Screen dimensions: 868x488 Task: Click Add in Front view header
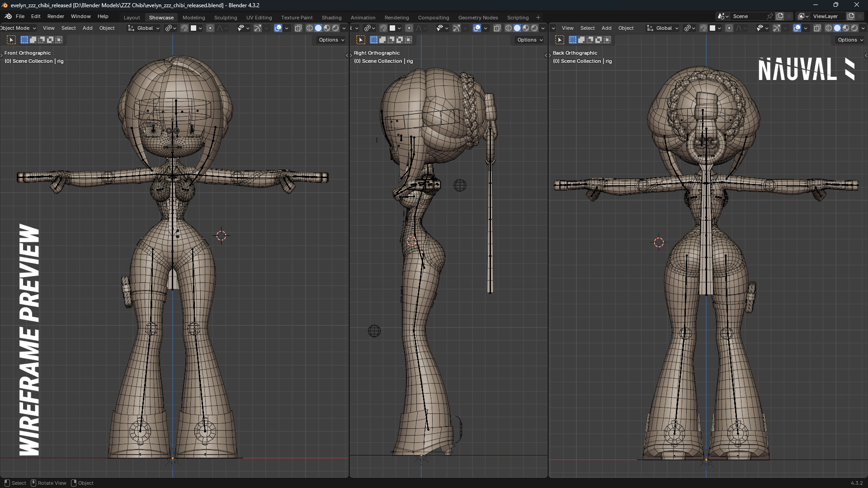pyautogui.click(x=87, y=28)
